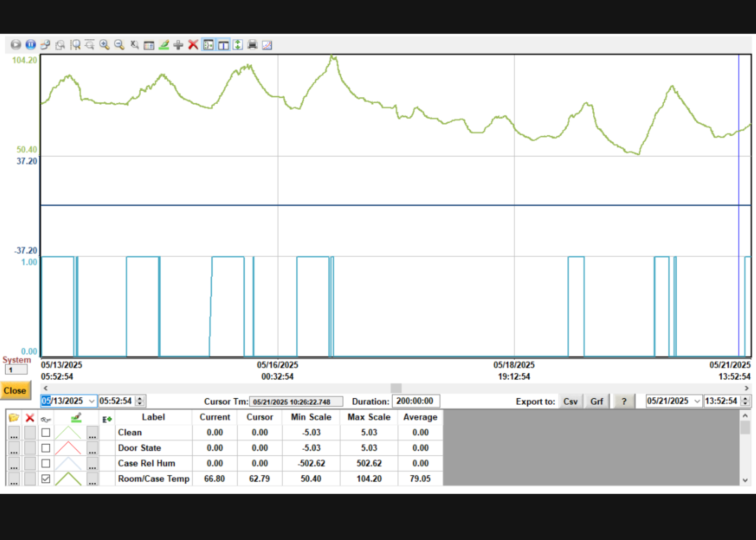This screenshot has height=540, width=756.
Task: Open help with the question mark button
Action: tap(624, 401)
